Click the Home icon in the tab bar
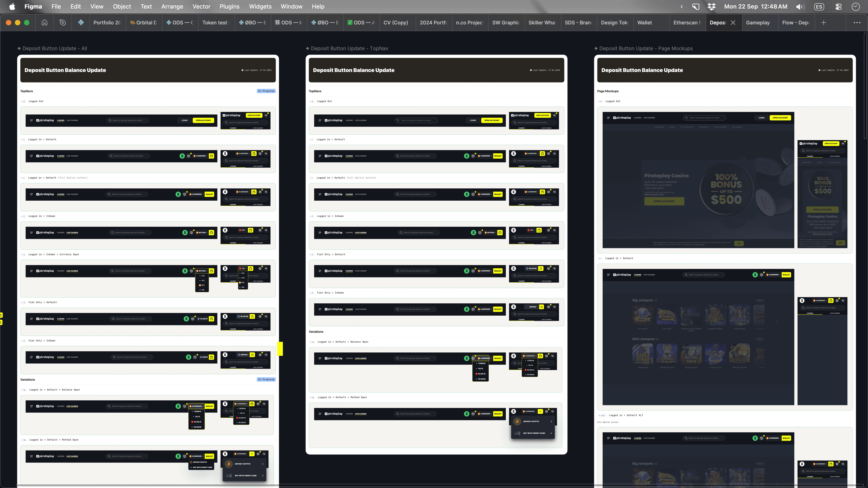The image size is (868, 488). click(x=45, y=23)
